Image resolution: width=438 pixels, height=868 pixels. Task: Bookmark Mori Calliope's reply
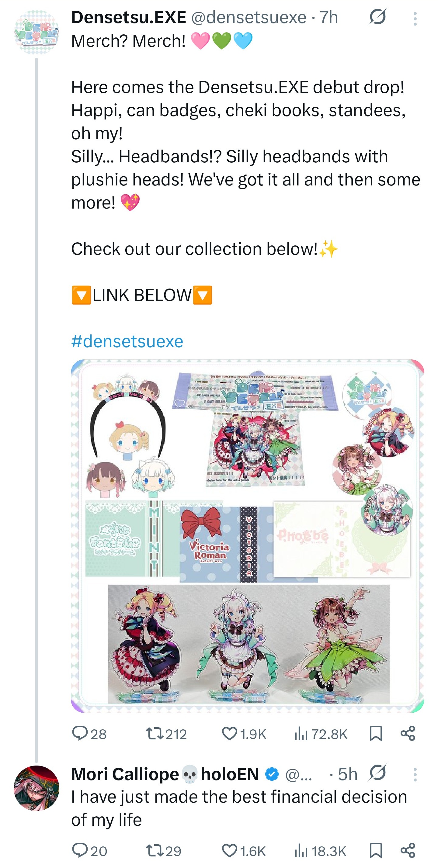[x=376, y=850]
